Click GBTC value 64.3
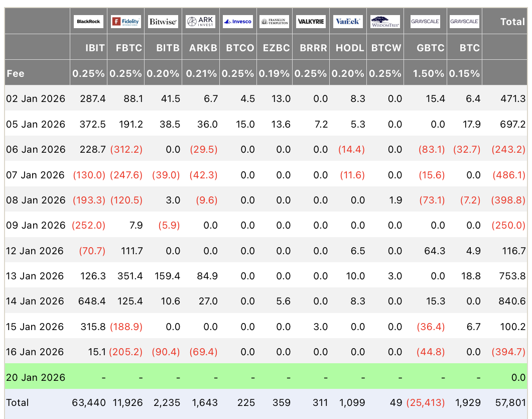The width and height of the screenshot is (532, 419). [x=435, y=251]
